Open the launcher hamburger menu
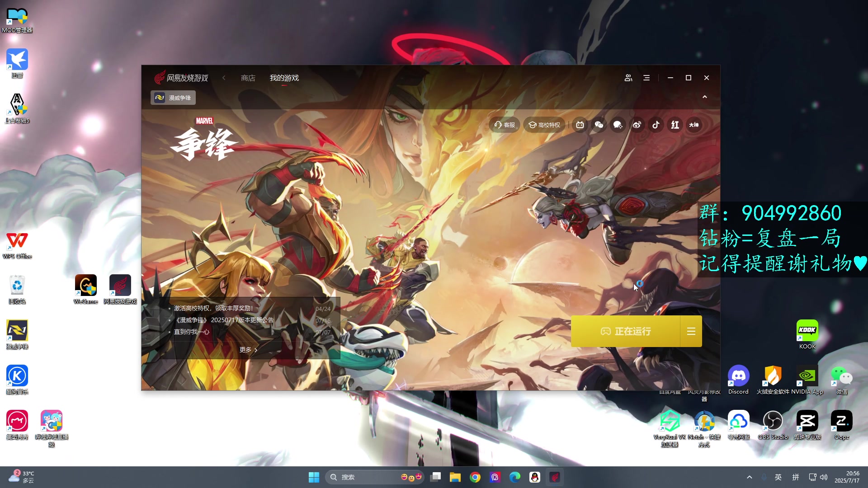This screenshot has width=868, height=488. pyautogui.click(x=646, y=78)
